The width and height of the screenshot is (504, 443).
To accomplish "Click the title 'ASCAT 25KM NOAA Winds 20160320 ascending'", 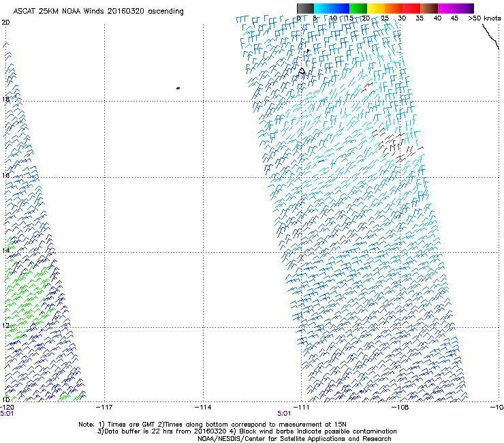I will coord(98,12).
